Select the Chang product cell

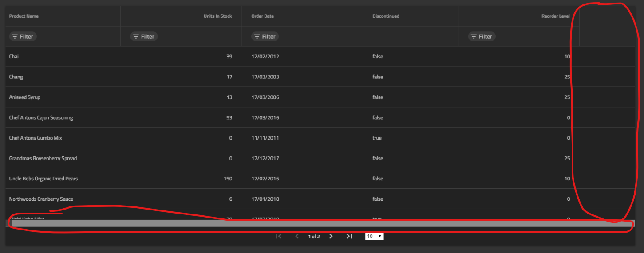(63, 77)
